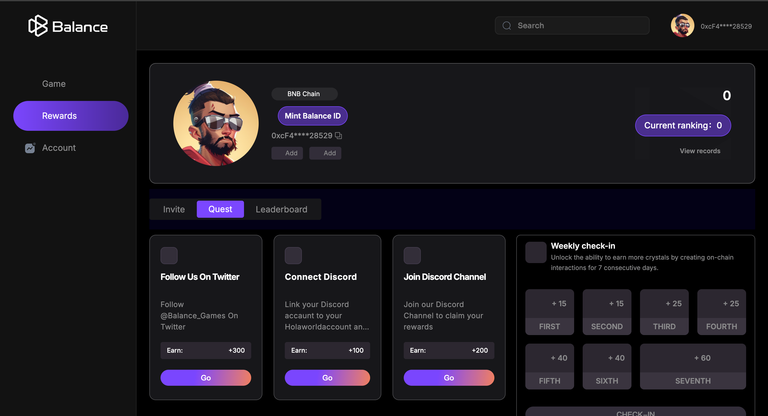The width and height of the screenshot is (768, 416).
Task: Select the FOURTH day check-in tile
Action: pyautogui.click(x=721, y=312)
